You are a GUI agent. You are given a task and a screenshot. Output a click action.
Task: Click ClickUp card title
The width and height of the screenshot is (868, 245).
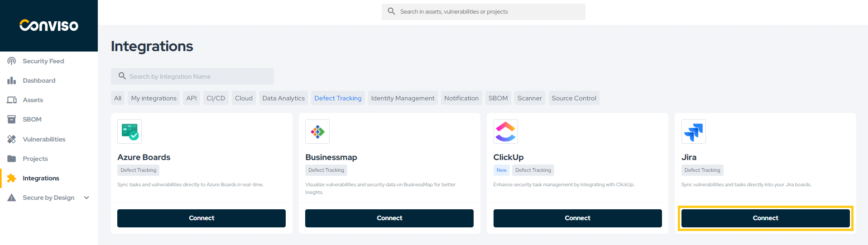[508, 157]
